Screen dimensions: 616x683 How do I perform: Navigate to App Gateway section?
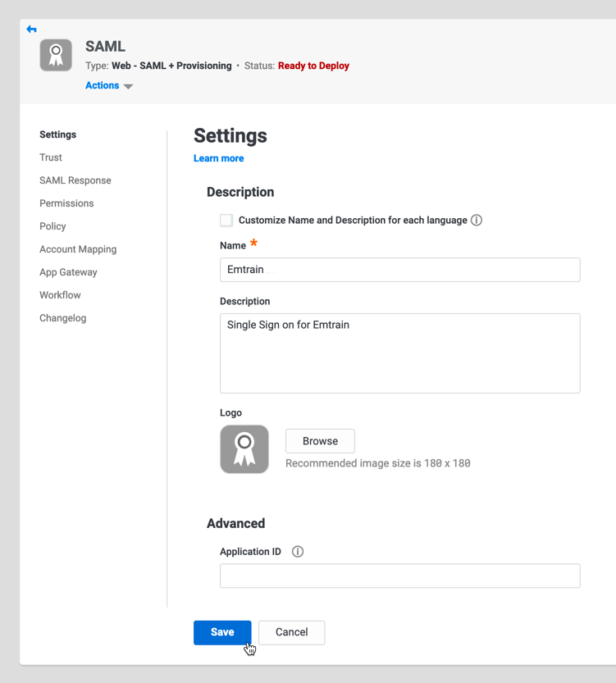pos(68,272)
